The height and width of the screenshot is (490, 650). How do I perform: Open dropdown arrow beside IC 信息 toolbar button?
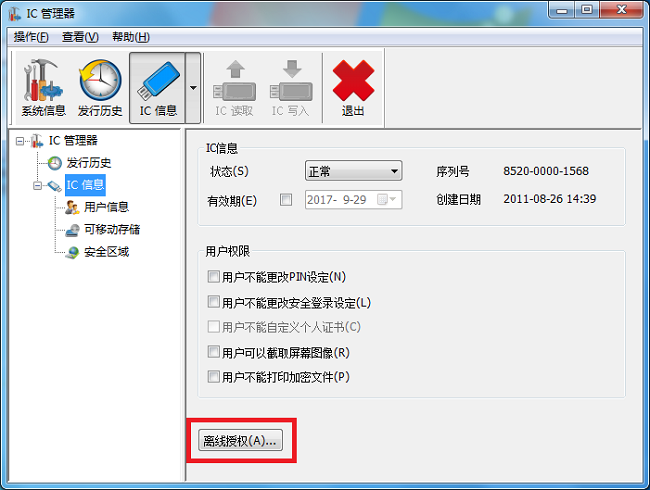click(x=193, y=88)
